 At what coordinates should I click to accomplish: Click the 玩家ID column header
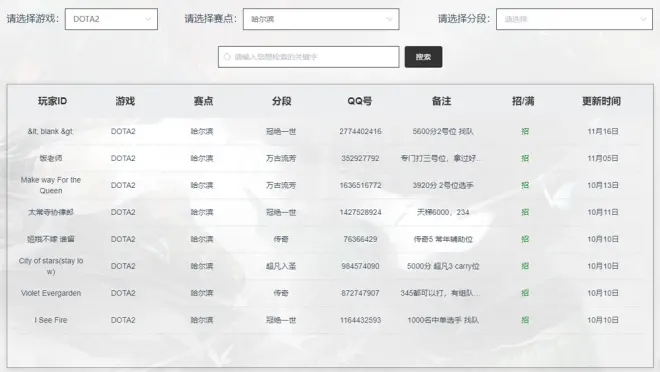point(52,101)
